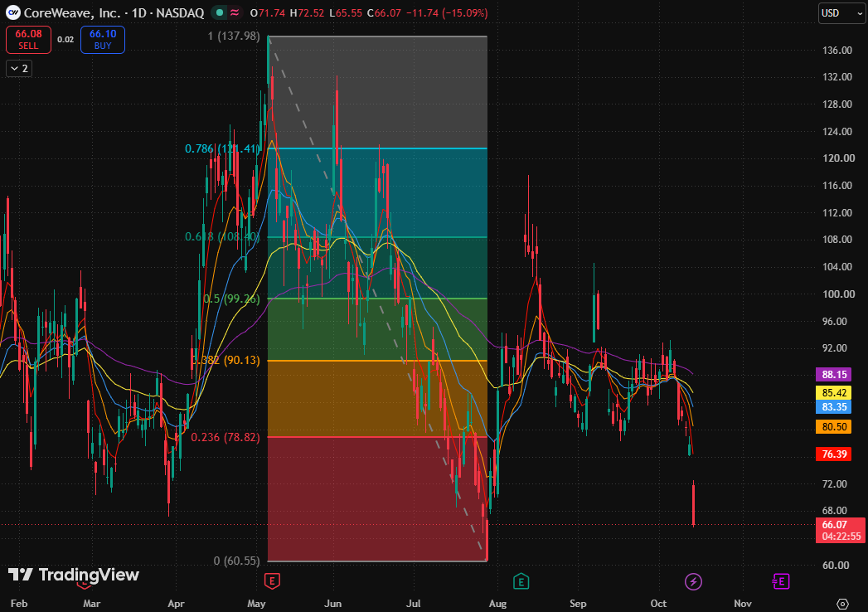Click the green E earnings marker near August
The height and width of the screenshot is (612, 868).
point(521,581)
